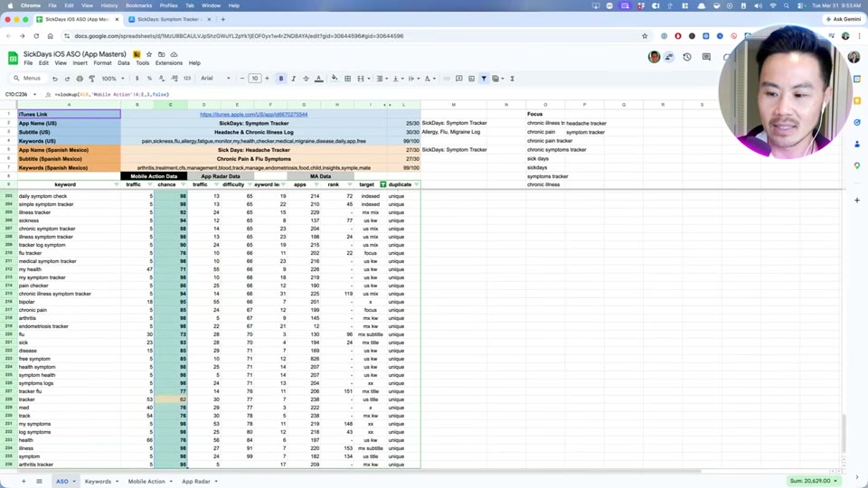Toggle strikethrough formatting
Viewport: 868px width, 488px height.
tap(306, 79)
